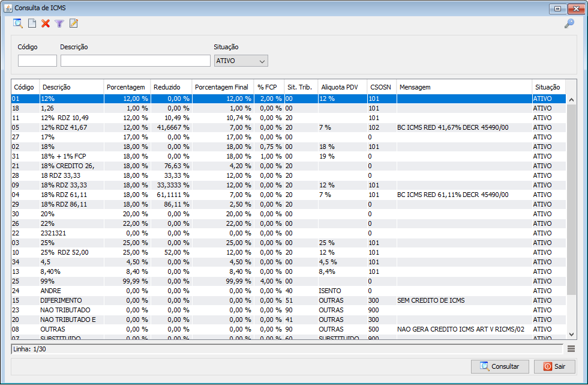This screenshot has height=385, width=588.
Task: Select the NAO TRIBUTADO E row
Action: [x=289, y=320]
